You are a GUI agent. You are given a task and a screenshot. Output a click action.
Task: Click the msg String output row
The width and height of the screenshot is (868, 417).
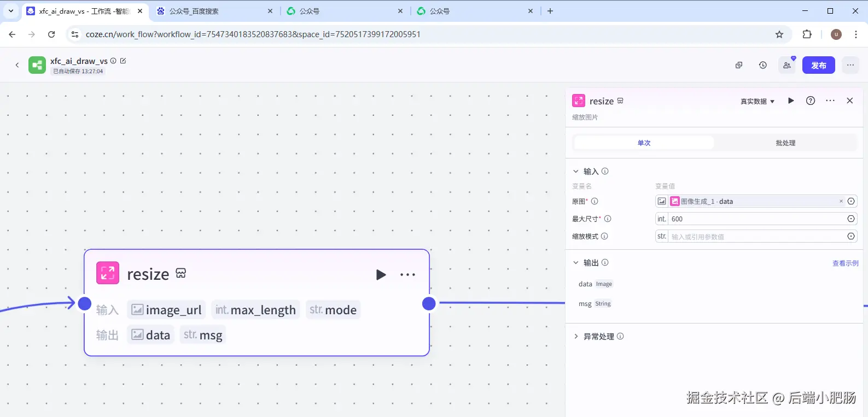(x=595, y=303)
